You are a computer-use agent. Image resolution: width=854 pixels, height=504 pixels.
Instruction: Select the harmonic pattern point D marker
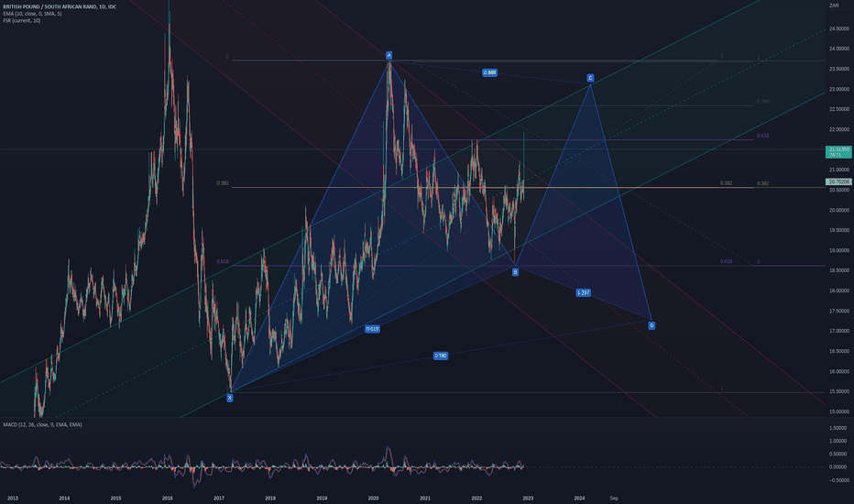point(651,325)
